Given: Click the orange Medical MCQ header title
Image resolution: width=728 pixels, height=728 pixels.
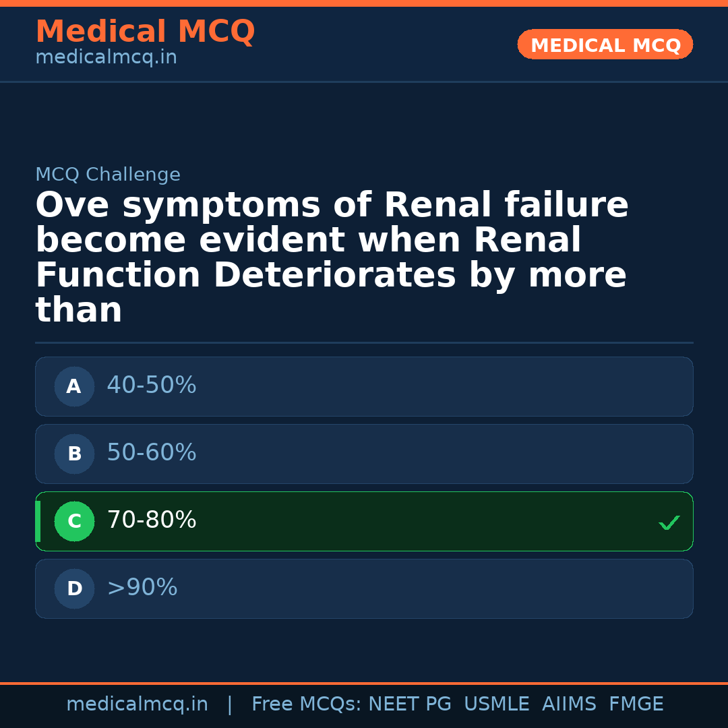Looking at the screenshot, I should (x=145, y=32).
